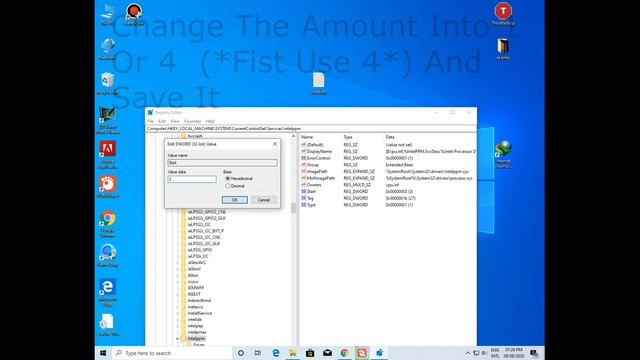The width and height of the screenshot is (640, 360).
Task: Click the taskbar search box
Action: click(171, 353)
